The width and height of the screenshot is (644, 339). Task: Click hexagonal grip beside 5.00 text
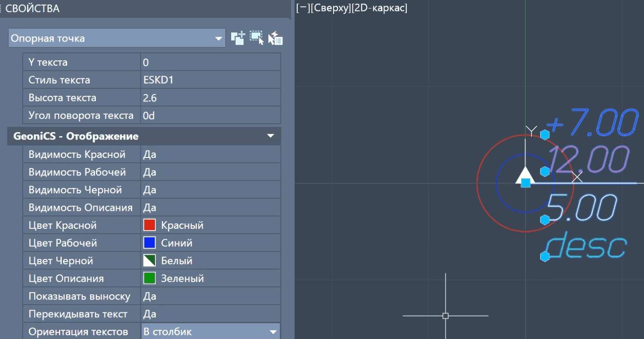(545, 220)
